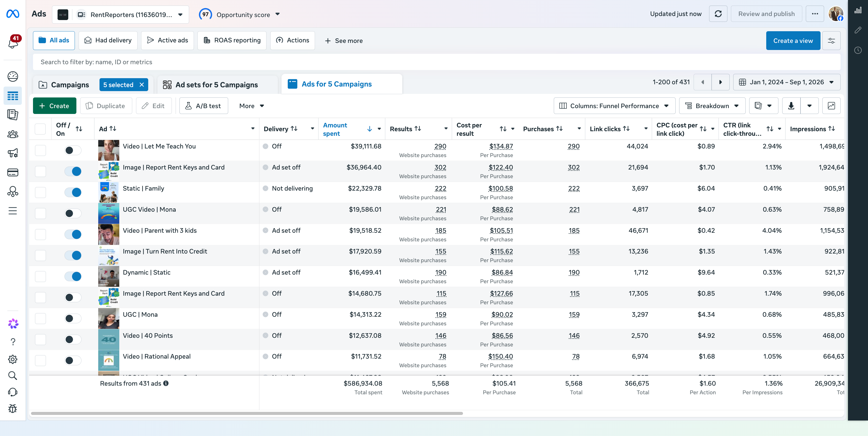Screen dimensions: 868x436
Task: Click the green Create button
Action: 55,106
